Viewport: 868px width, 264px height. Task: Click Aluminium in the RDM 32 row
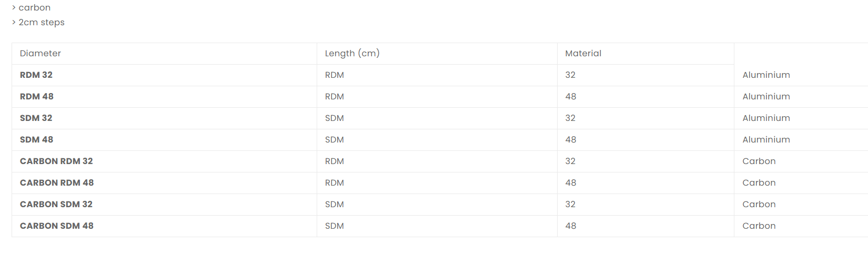pyautogui.click(x=766, y=75)
